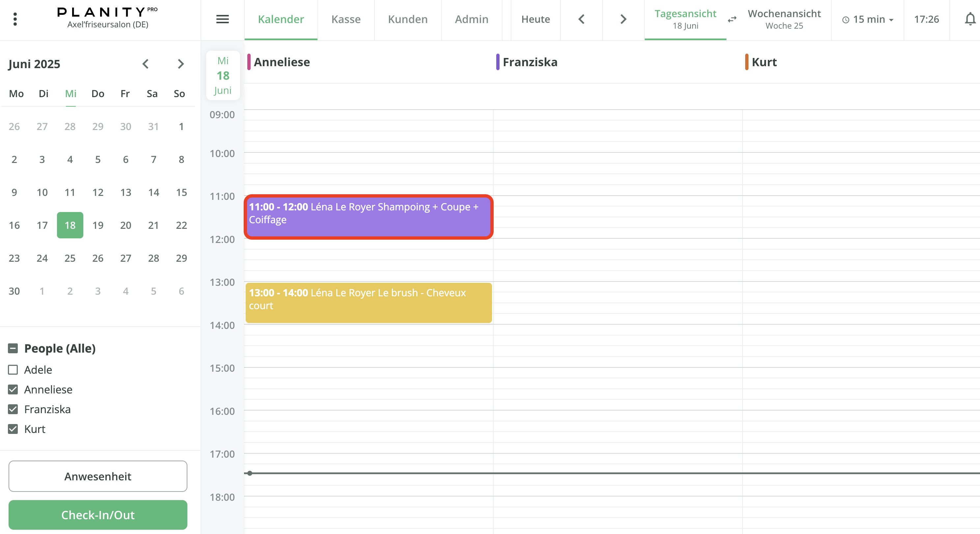Open the Kunden tab
980x534 pixels.
coord(407,19)
